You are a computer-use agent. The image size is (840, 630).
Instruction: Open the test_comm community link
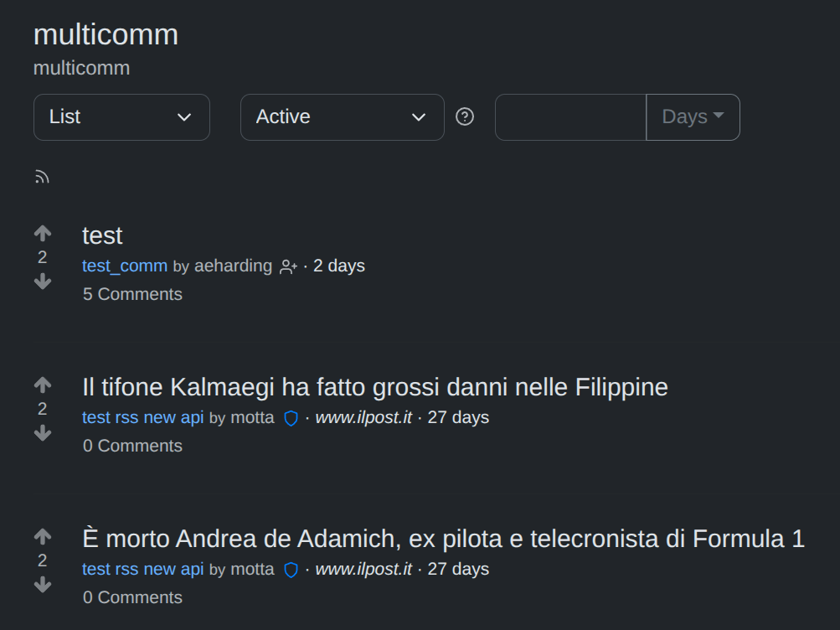125,266
